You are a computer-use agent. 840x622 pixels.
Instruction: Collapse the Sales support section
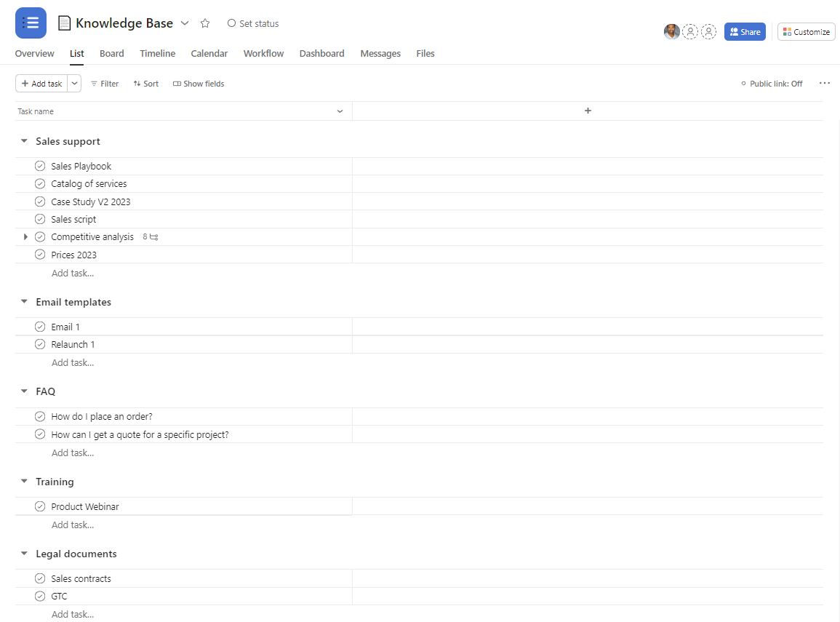pos(24,142)
